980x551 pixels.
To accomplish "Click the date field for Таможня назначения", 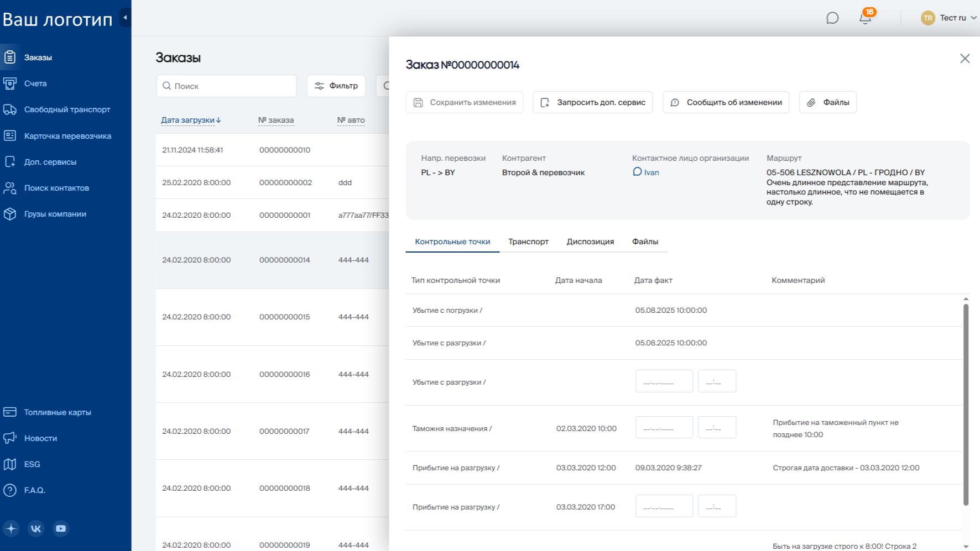I will tap(664, 427).
